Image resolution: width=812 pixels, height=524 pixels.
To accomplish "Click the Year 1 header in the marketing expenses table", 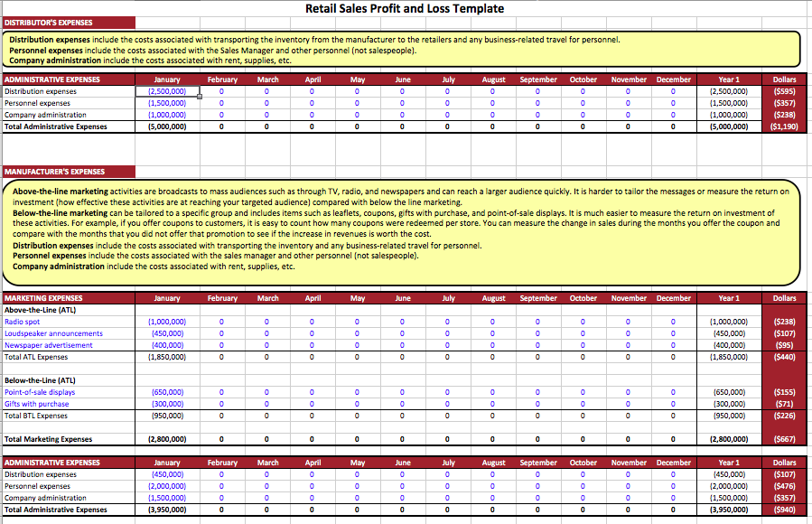I will click(x=729, y=298).
